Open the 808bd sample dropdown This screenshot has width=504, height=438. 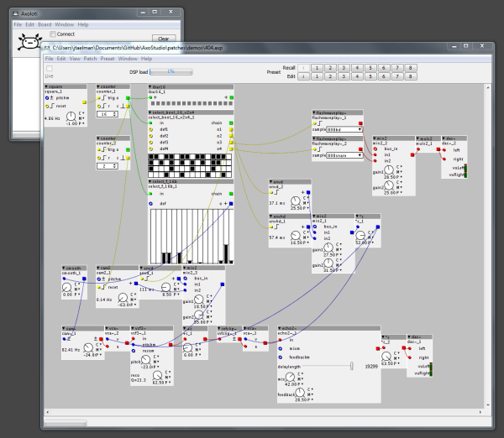(x=344, y=129)
